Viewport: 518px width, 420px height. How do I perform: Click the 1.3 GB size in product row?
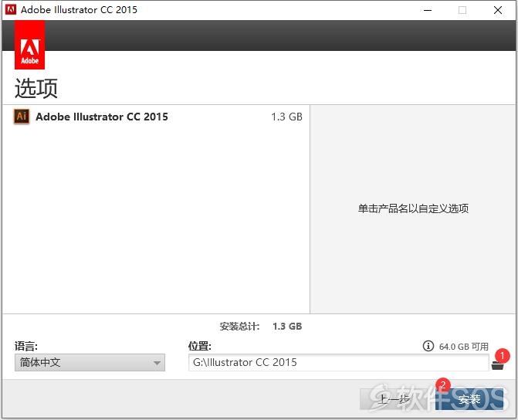286,117
